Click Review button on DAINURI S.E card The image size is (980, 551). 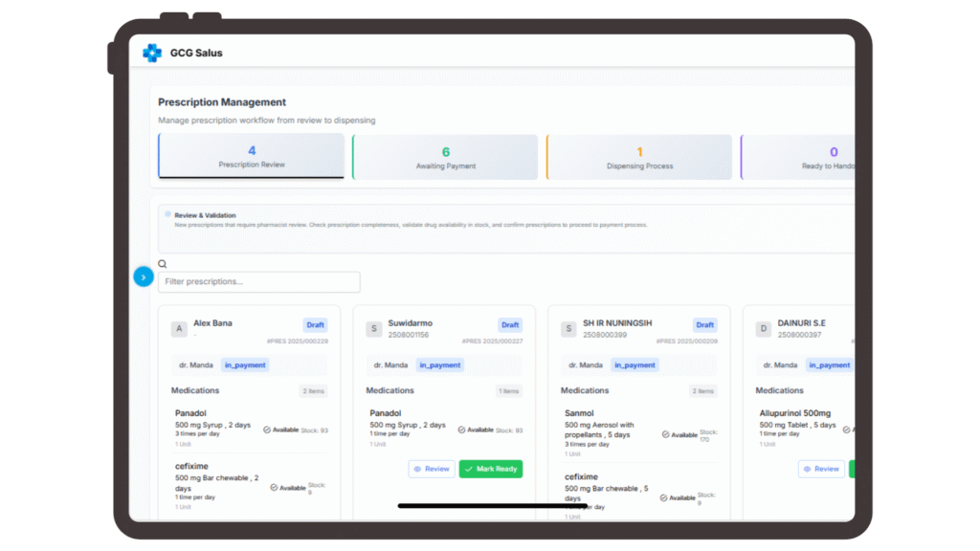[821, 469]
